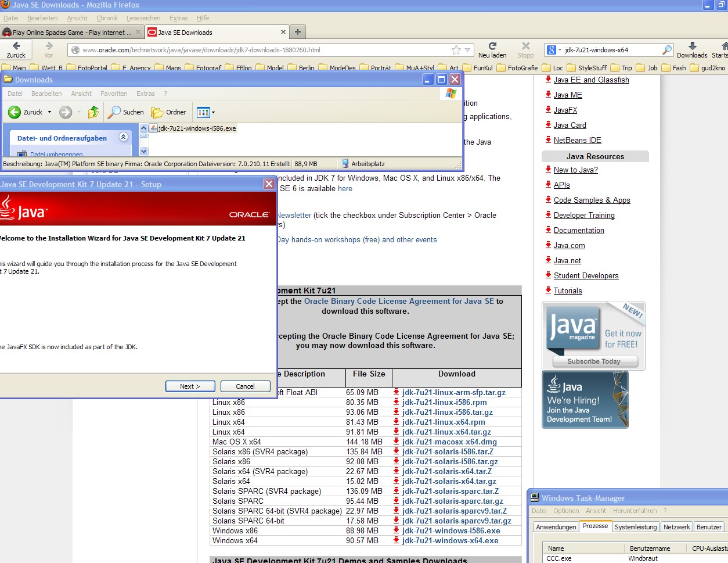Click We're Hiring Java banner
The image size is (728, 563).
tap(585, 400)
